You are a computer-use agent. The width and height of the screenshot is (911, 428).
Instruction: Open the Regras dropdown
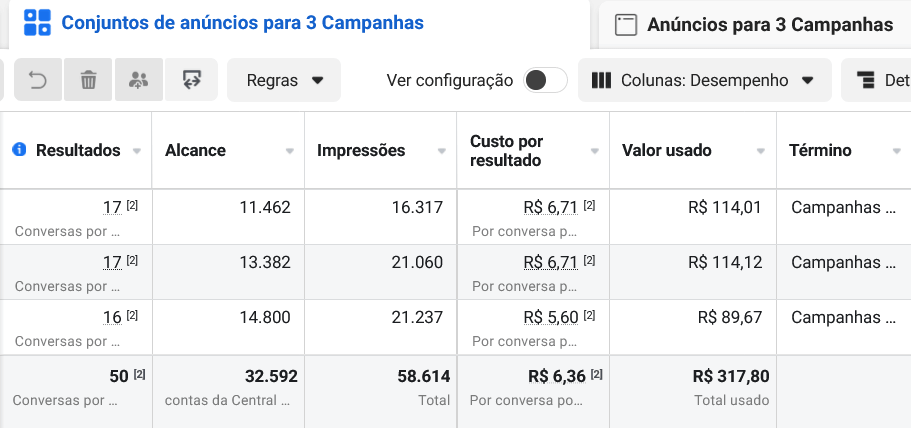[284, 80]
